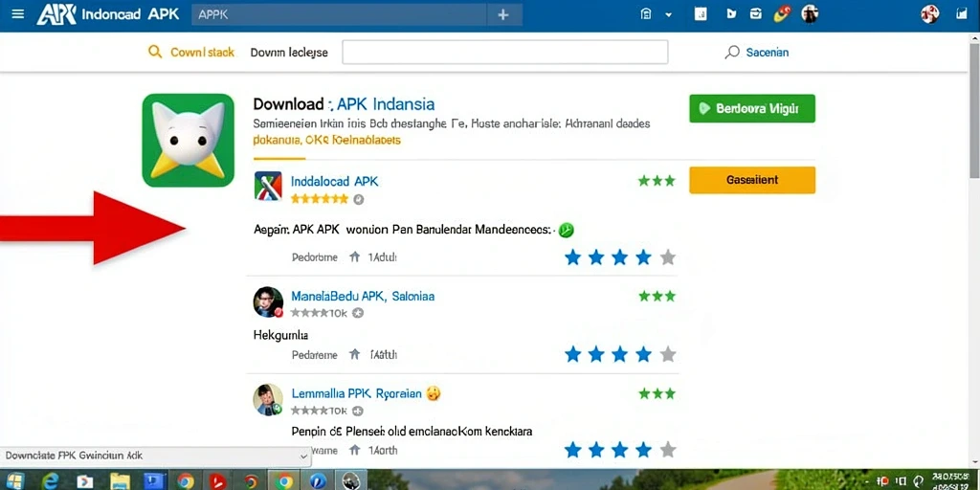
Task: Click the green cat app icon thumbnail
Action: tap(189, 140)
